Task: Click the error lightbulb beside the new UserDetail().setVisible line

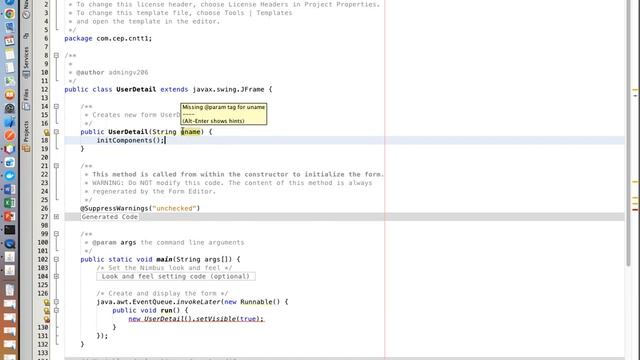Action: tap(46, 319)
